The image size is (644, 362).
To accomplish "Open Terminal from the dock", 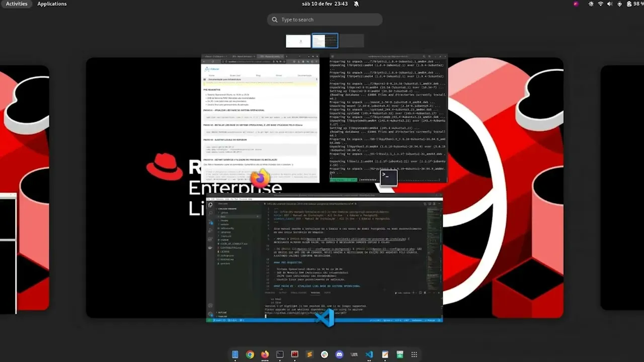I will pos(280,354).
